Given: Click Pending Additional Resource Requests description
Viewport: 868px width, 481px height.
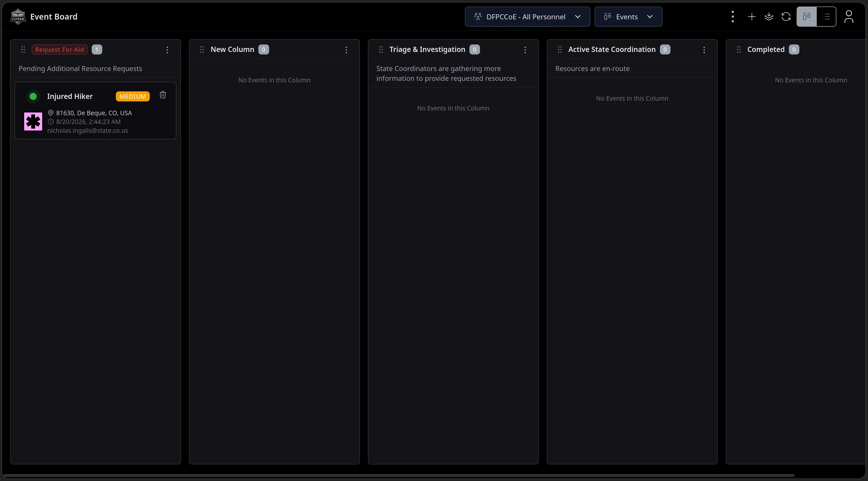Looking at the screenshot, I should pyautogui.click(x=80, y=69).
